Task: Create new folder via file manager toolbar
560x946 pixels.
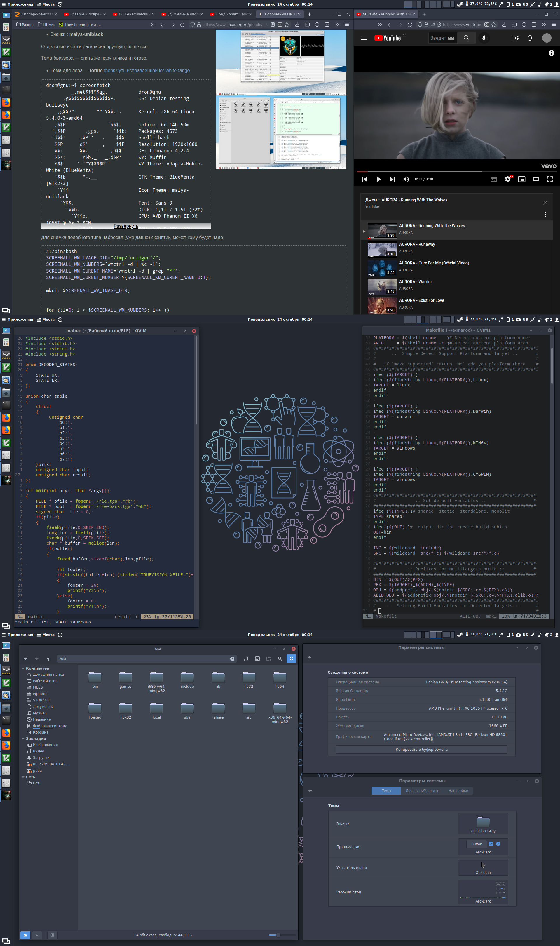Action: point(269,658)
